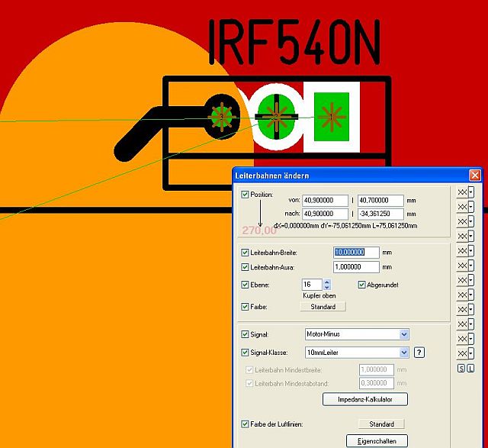Image resolution: width=488 pixels, height=448 pixels.
Task: Open XX preset arrow beside Leiterbahn-Aura row
Action: [471, 266]
